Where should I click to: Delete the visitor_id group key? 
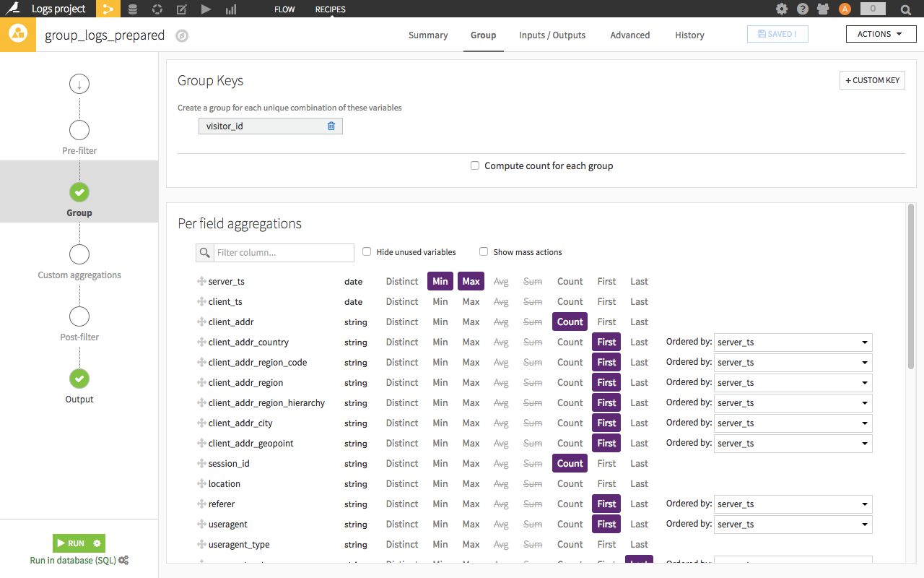331,126
